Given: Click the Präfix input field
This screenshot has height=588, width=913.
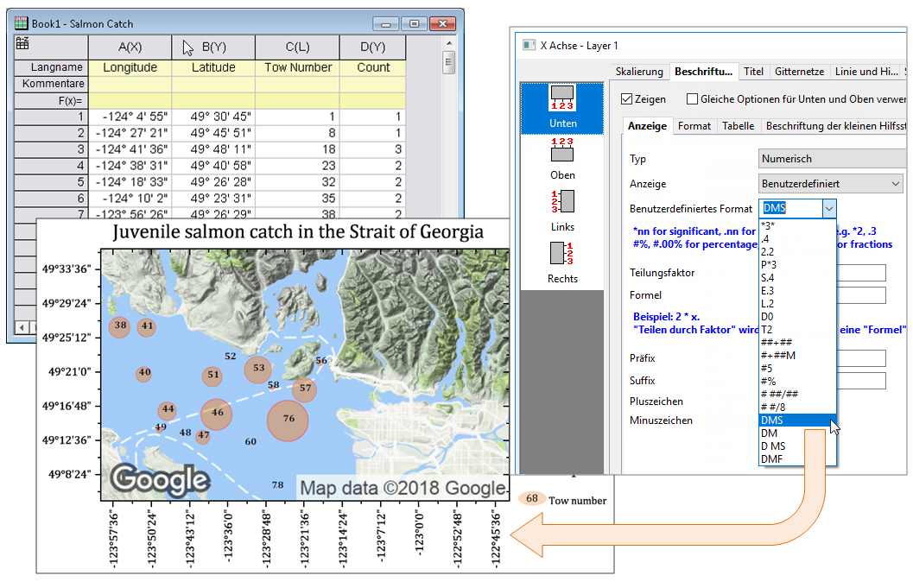Looking at the screenshot, I should click(x=860, y=358).
